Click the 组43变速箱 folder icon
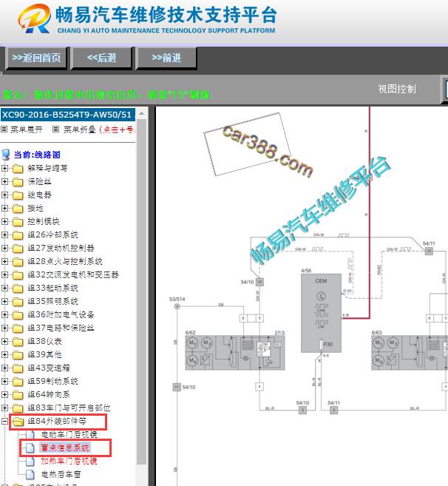448x486 pixels. click(x=18, y=368)
